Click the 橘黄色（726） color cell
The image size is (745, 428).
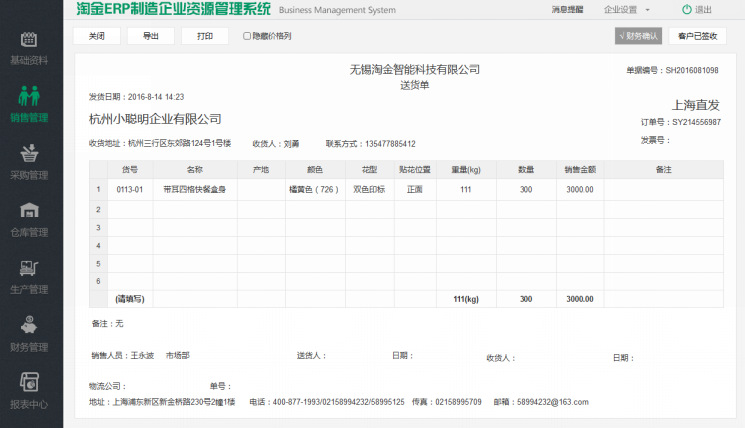(x=315, y=189)
